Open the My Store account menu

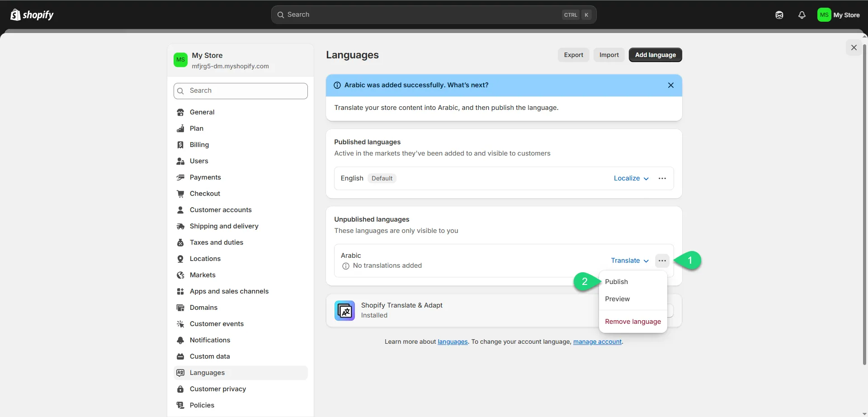838,15
